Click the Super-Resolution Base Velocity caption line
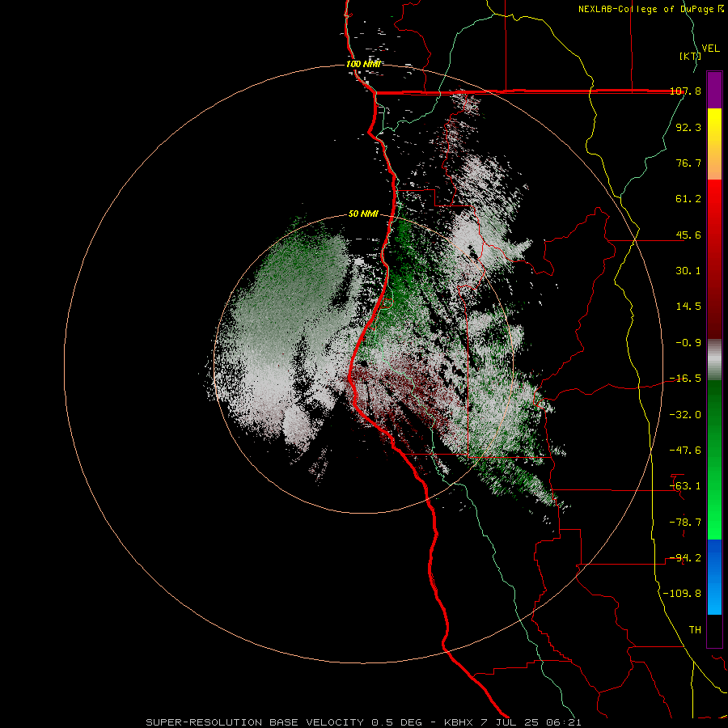Screen dimensions: 728x728 tap(363, 722)
